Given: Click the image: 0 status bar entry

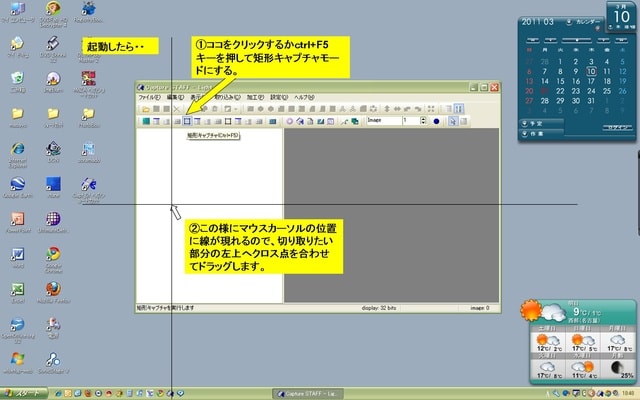Looking at the screenshot, I should (x=480, y=308).
